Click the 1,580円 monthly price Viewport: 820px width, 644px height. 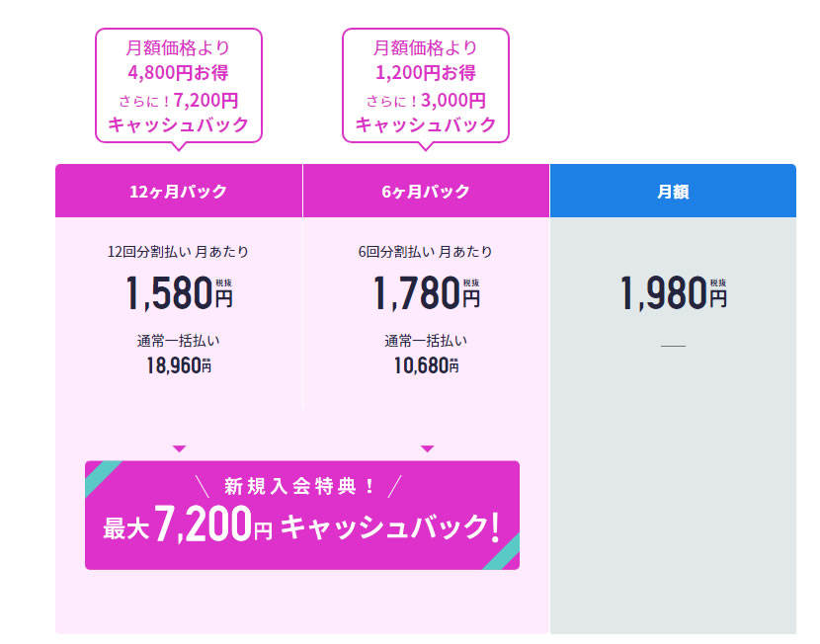pyautogui.click(x=179, y=292)
